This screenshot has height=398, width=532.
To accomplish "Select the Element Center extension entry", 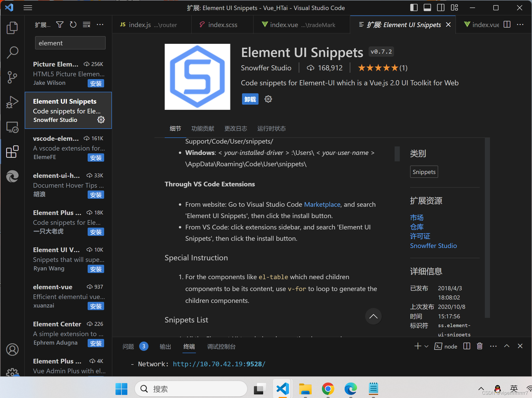I will pyautogui.click(x=68, y=333).
